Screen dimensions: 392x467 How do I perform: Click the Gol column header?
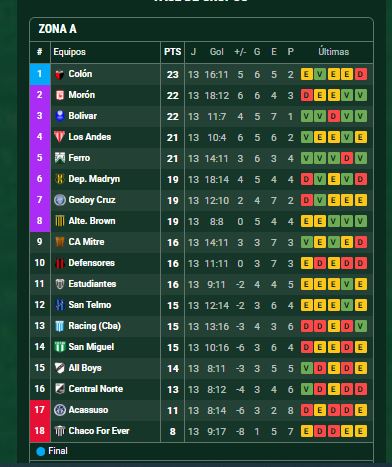point(217,52)
